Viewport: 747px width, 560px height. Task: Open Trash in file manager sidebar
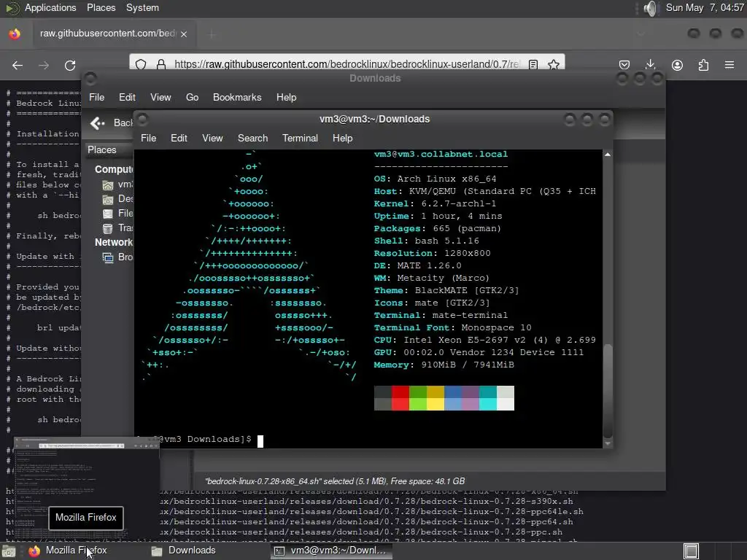coord(117,228)
